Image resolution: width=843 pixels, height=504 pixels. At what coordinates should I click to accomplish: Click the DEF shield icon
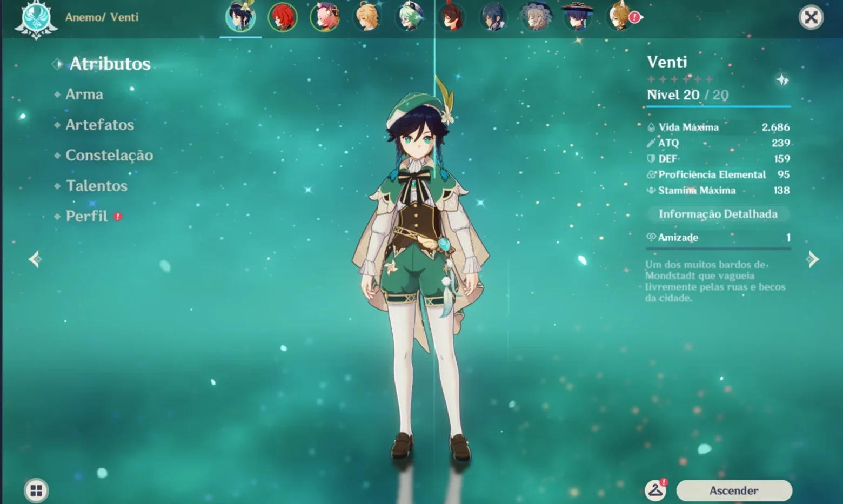[651, 159]
